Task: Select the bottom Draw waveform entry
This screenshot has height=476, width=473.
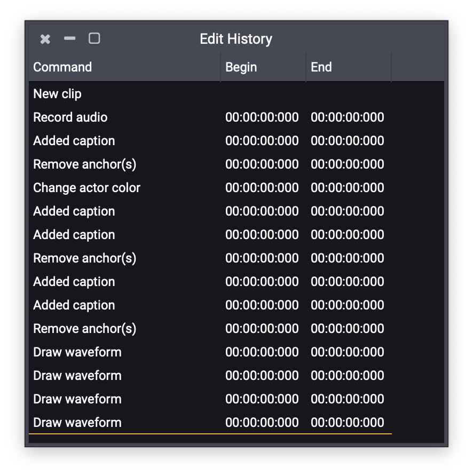Action: tap(77, 423)
